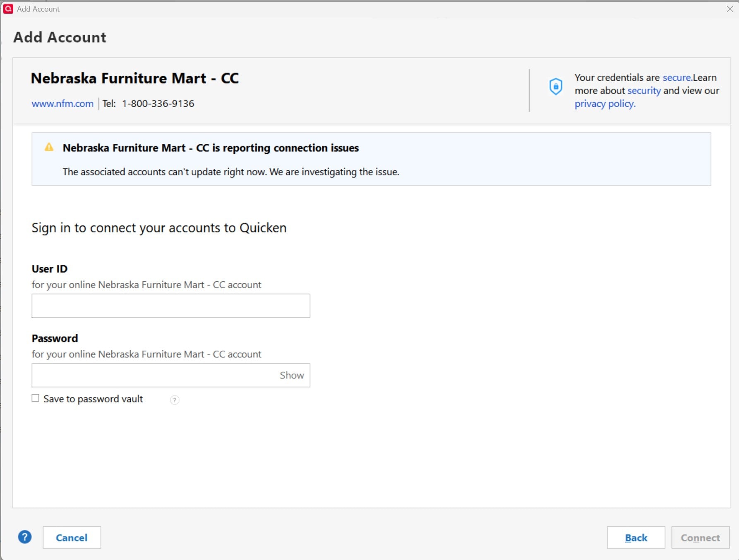The height and width of the screenshot is (560, 739).
Task: Click the Nebraska Furniture Mart - CC heading
Action: (135, 78)
